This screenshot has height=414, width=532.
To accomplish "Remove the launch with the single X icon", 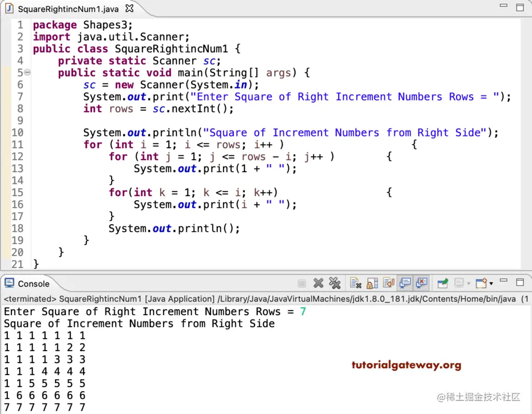I will pos(318,283).
